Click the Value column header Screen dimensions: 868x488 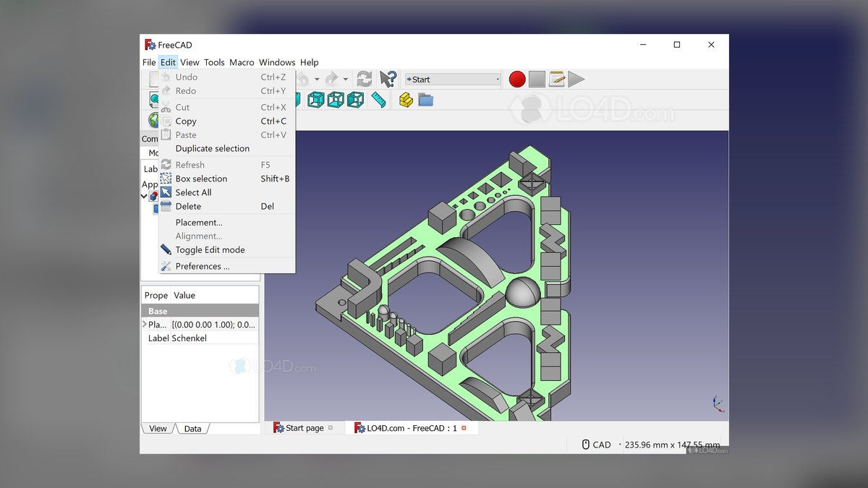click(214, 295)
